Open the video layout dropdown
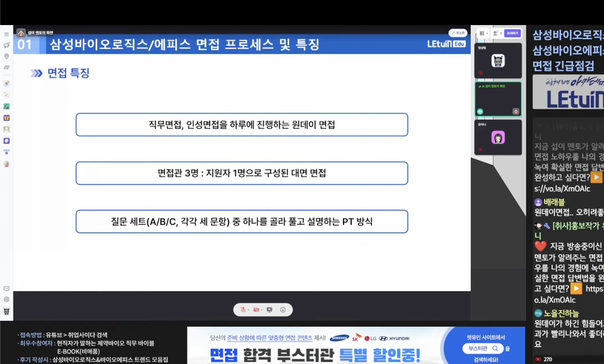The width and height of the screenshot is (604, 364). coord(483,33)
